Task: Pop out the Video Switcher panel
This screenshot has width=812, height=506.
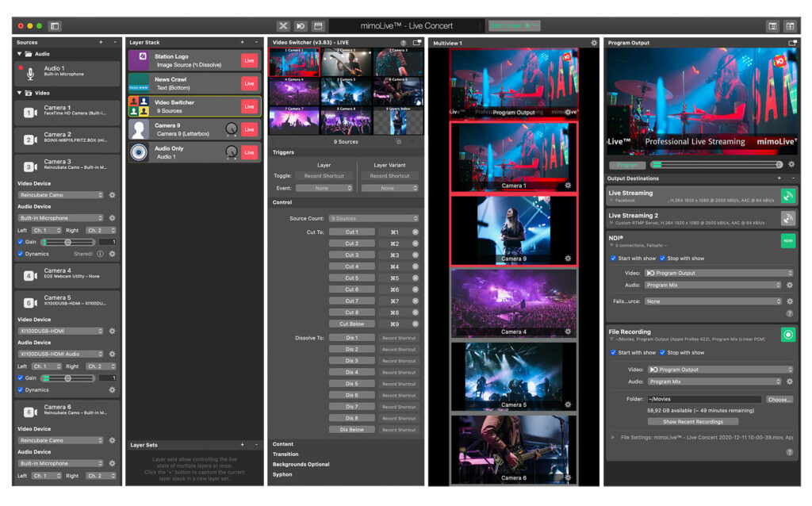Action: 416,43
